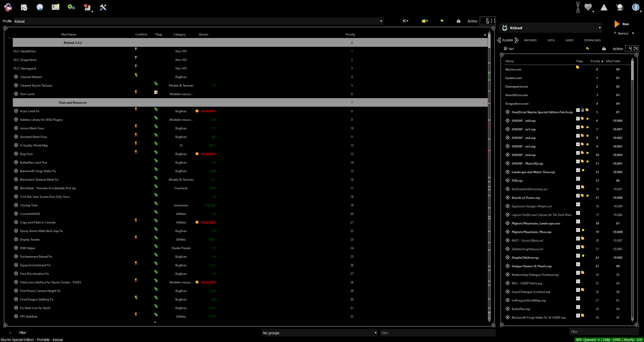
Task: Open executables editor with the gears icon
Action: point(71,7)
